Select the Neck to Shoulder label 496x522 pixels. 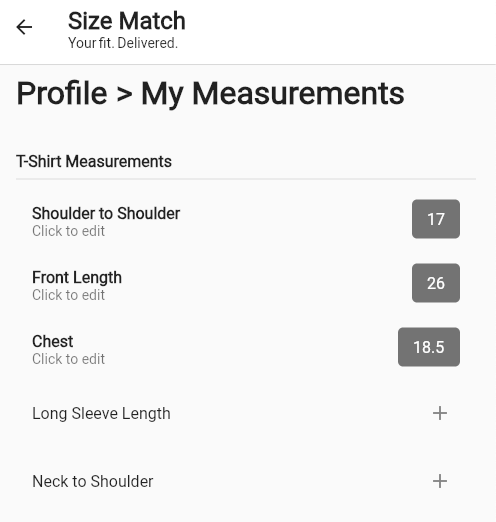click(x=93, y=481)
